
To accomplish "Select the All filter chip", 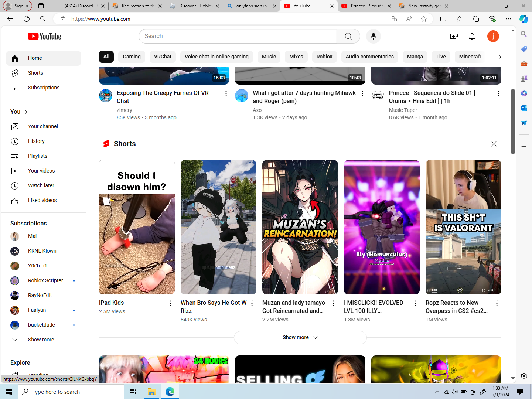I will click(106, 57).
